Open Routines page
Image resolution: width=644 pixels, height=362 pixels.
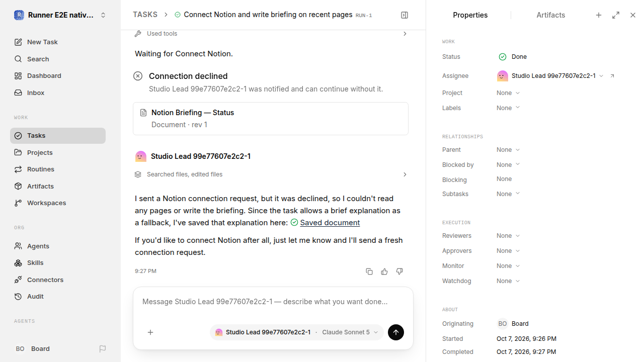point(58,169)
